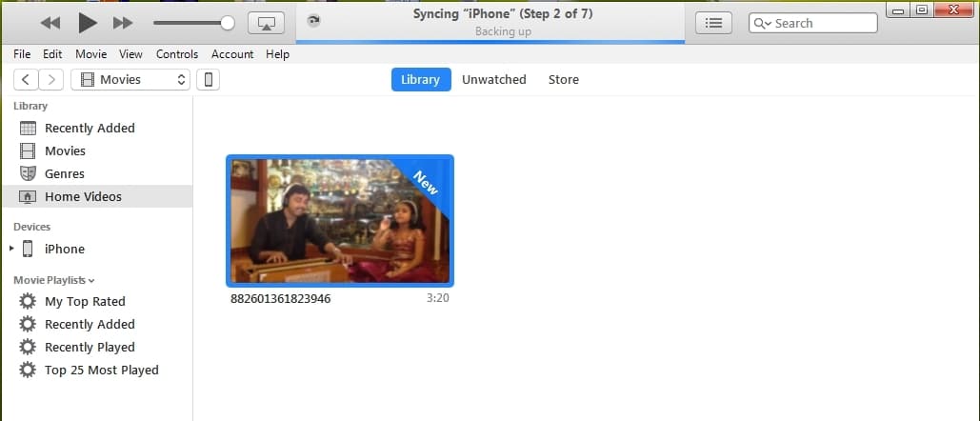The width and height of the screenshot is (980, 421).
Task: Open the Edit menu
Action: click(52, 54)
